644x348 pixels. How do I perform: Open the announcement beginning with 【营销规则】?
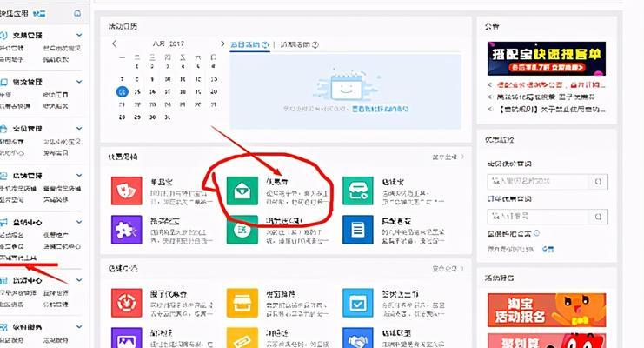(x=551, y=109)
